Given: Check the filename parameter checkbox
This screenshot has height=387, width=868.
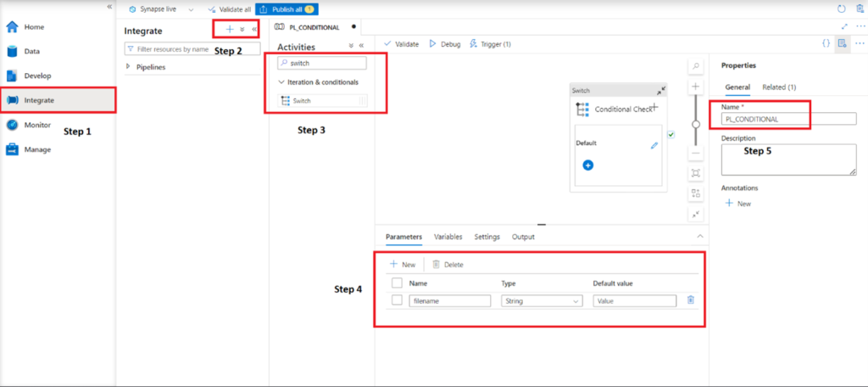Looking at the screenshot, I should 397,300.
